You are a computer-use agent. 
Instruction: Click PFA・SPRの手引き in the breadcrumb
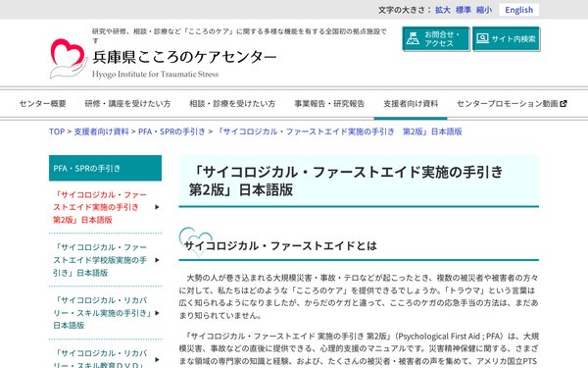[x=171, y=131]
